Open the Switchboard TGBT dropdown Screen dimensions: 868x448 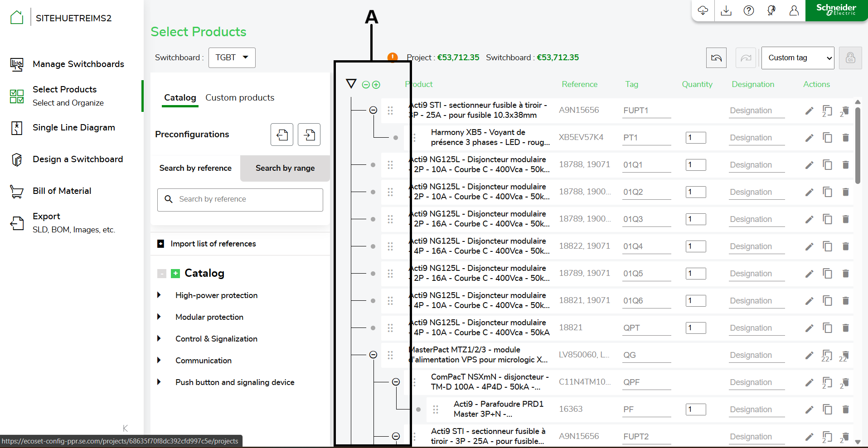pyautogui.click(x=232, y=58)
